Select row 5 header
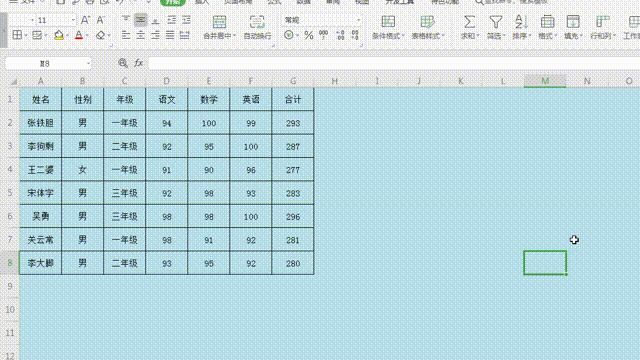 10,193
